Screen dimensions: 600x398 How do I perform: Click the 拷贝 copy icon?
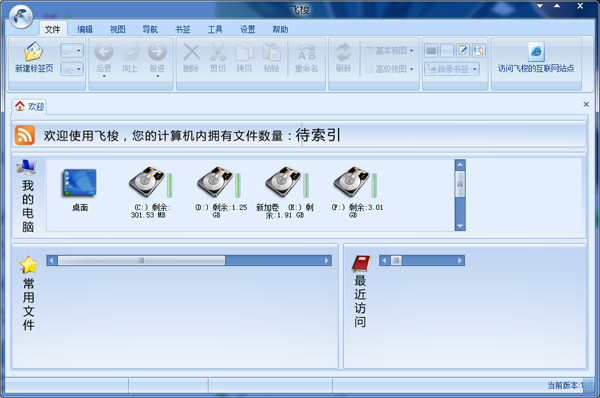[245, 52]
